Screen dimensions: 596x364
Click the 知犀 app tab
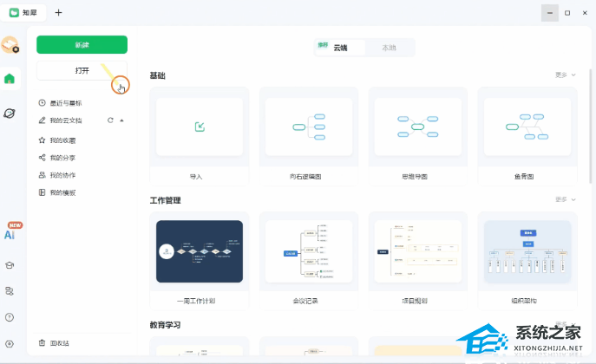[23, 13]
